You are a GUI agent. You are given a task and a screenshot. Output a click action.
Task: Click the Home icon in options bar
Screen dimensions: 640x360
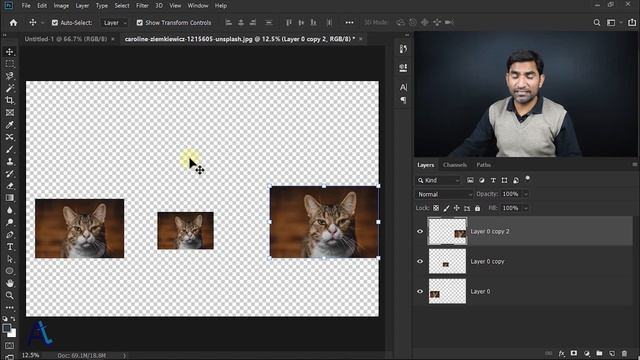coord(13,23)
